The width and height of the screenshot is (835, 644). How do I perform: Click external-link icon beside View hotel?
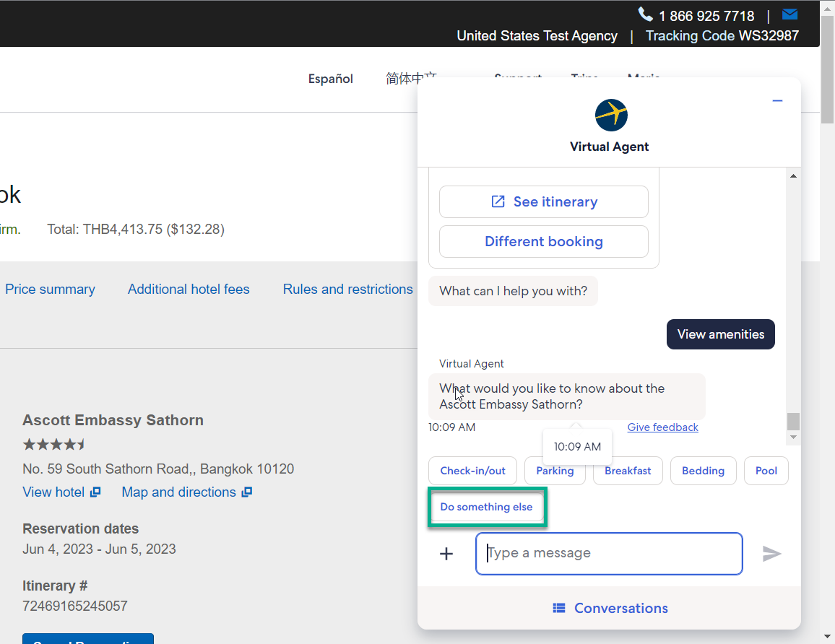[95, 492]
